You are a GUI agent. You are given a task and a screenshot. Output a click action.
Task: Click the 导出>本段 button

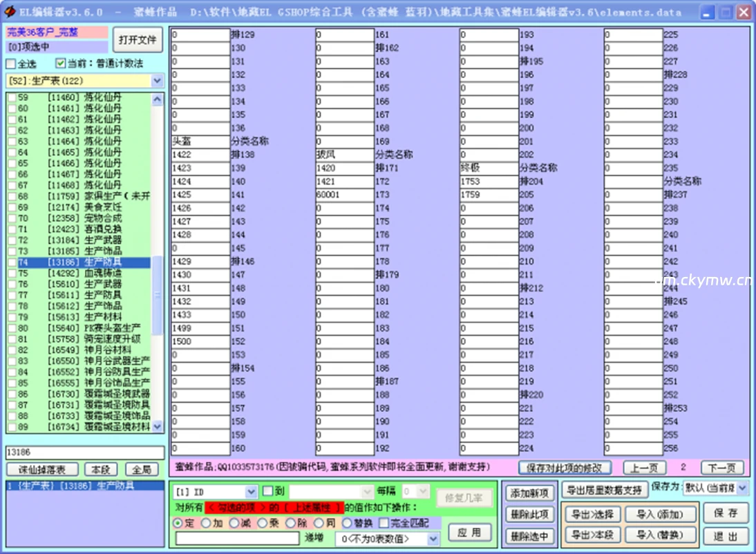[592, 535]
